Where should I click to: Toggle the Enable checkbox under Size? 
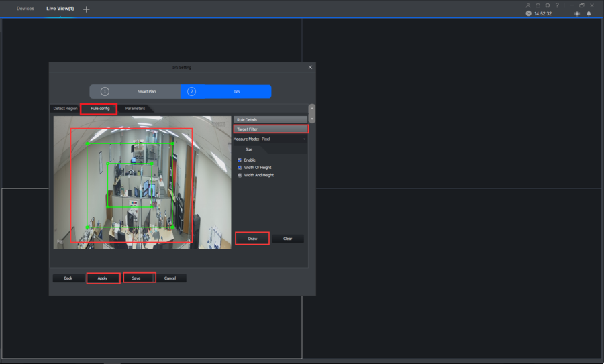coord(240,160)
